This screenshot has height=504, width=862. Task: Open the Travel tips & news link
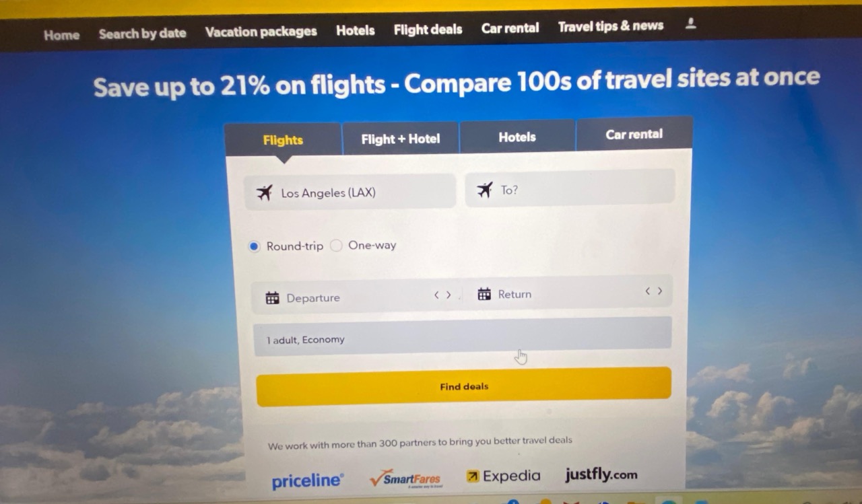(611, 26)
